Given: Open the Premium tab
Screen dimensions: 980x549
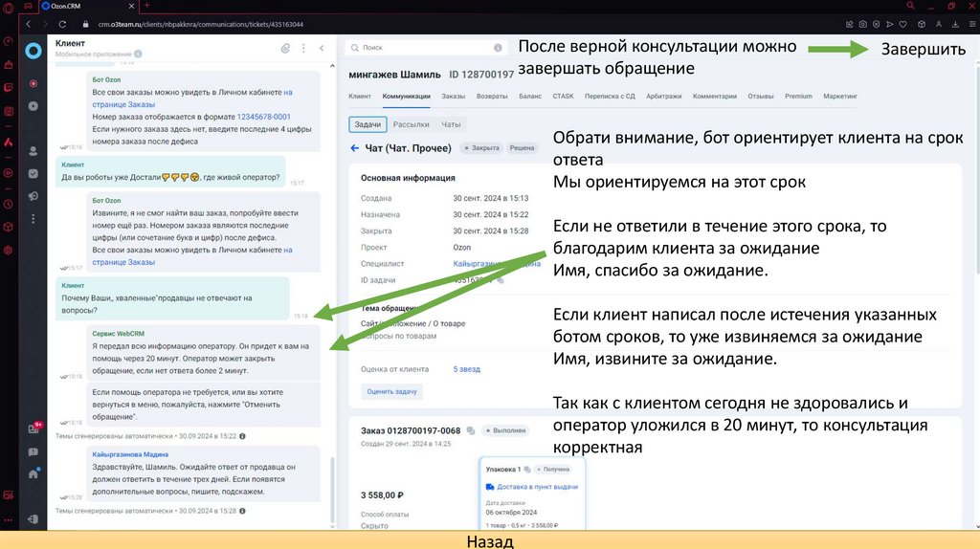Looking at the screenshot, I should 798,97.
